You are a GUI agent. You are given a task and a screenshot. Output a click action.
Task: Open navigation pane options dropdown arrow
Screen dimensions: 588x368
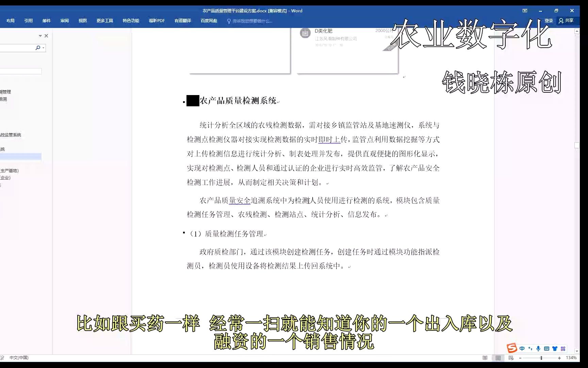click(x=40, y=36)
